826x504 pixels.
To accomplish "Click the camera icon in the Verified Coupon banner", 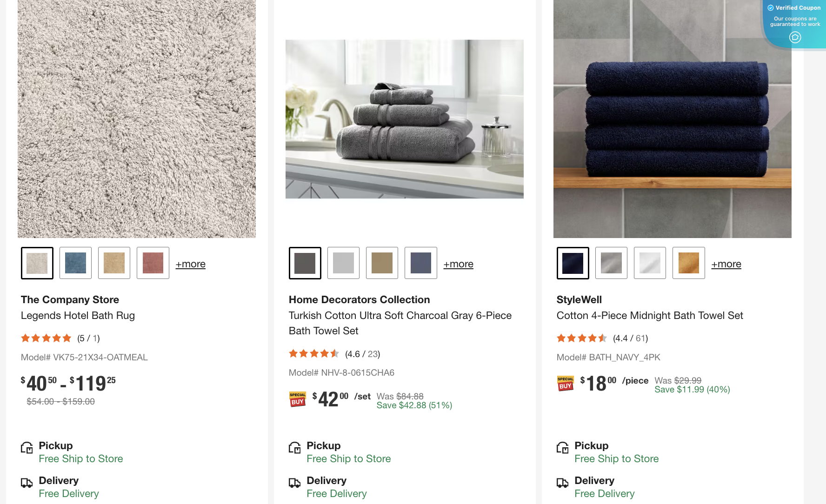I will pos(794,38).
